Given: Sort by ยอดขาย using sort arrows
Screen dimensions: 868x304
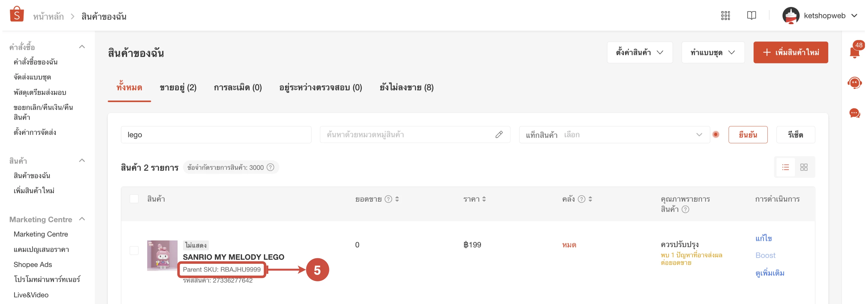Looking at the screenshot, I should 397,199.
